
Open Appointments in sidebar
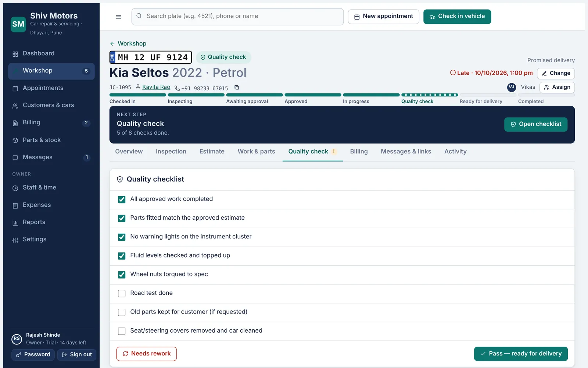tap(51, 88)
